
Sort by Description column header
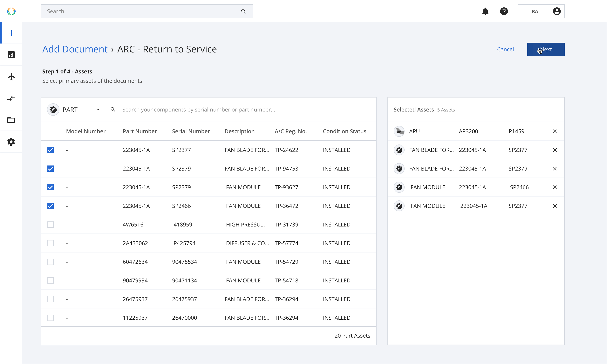pyautogui.click(x=240, y=131)
